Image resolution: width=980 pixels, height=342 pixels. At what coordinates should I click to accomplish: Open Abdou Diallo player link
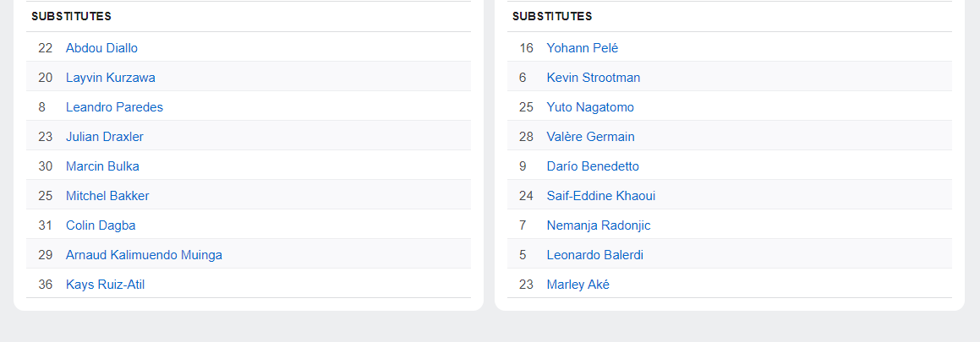(x=101, y=48)
